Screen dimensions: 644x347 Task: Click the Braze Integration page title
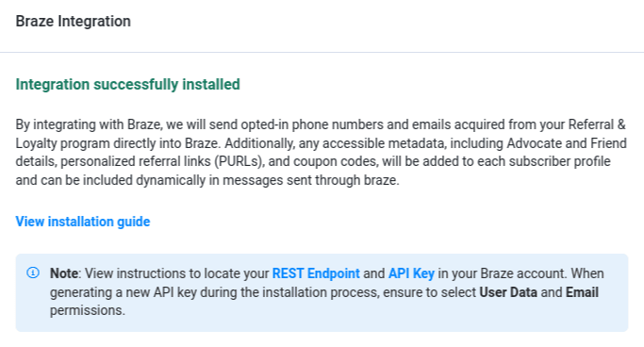click(74, 22)
